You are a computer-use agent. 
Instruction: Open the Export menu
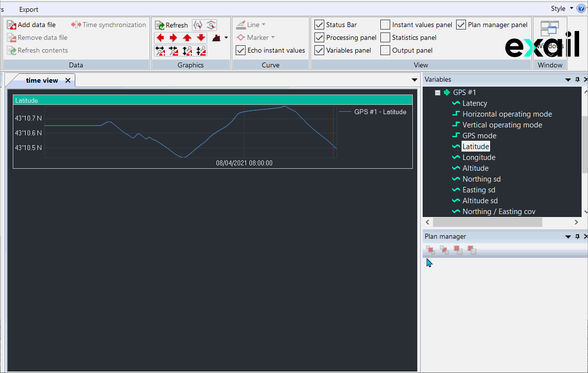[29, 9]
